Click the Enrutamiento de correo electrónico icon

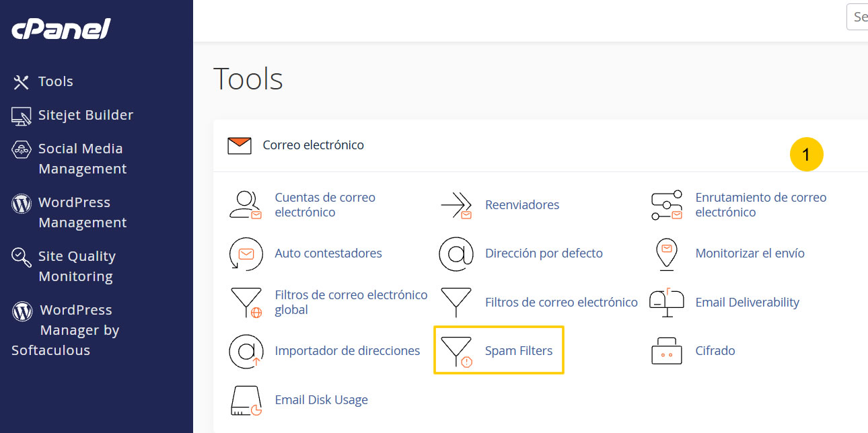(x=667, y=205)
